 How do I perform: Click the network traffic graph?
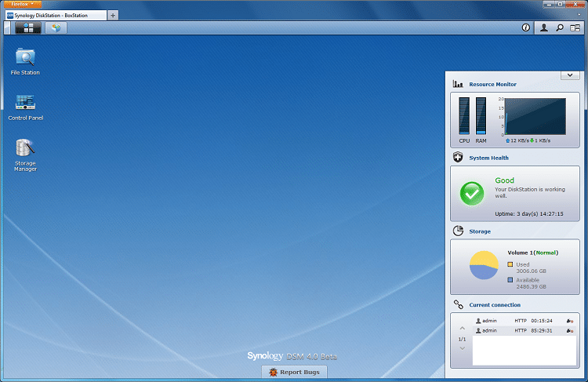tap(535, 116)
